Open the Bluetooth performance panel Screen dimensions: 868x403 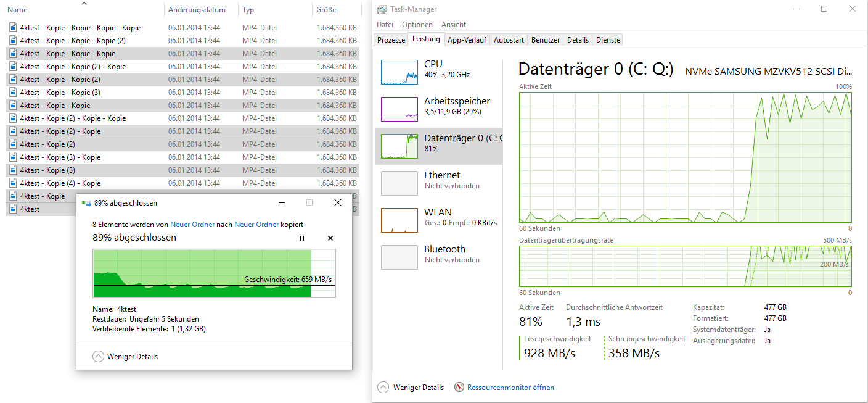click(399, 257)
